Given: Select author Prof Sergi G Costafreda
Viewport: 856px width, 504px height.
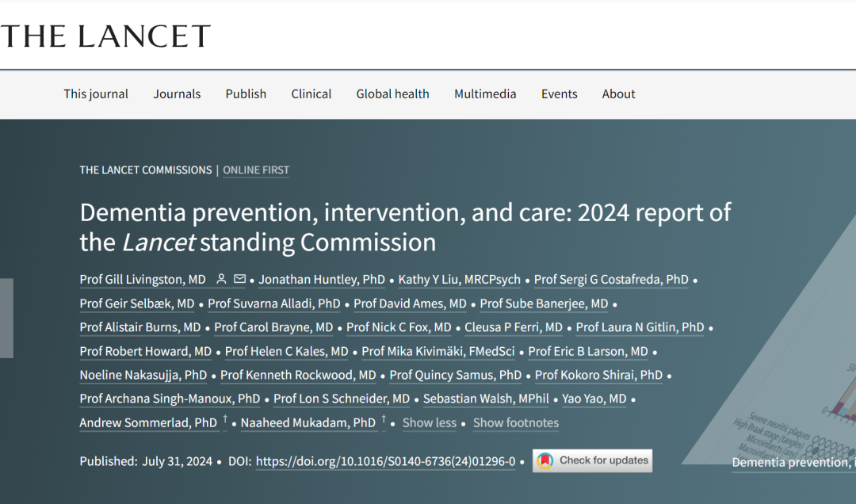Looking at the screenshot, I should (x=611, y=280).
